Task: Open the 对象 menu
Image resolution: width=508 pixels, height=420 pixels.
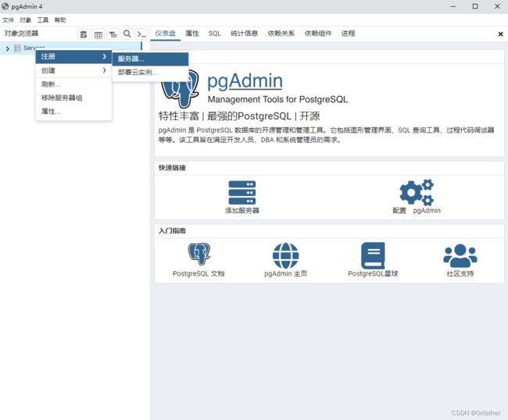Action: [x=25, y=20]
